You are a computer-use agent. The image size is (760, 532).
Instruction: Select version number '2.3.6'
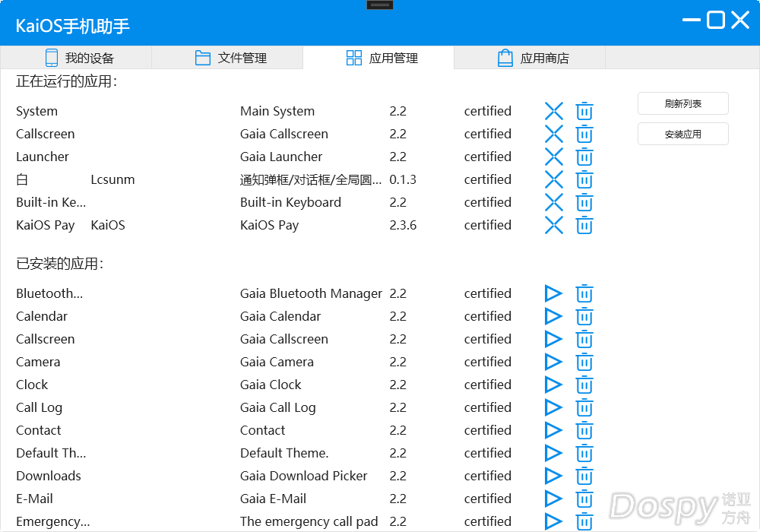403,225
